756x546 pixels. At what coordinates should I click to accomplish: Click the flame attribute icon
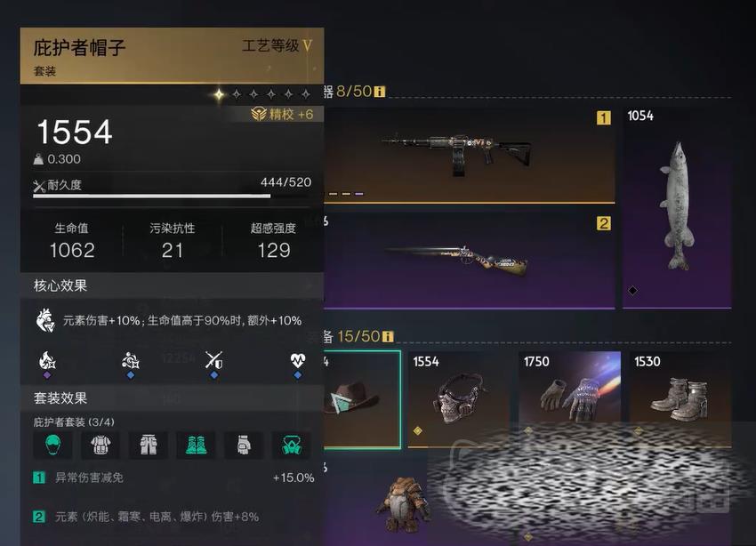[47, 360]
